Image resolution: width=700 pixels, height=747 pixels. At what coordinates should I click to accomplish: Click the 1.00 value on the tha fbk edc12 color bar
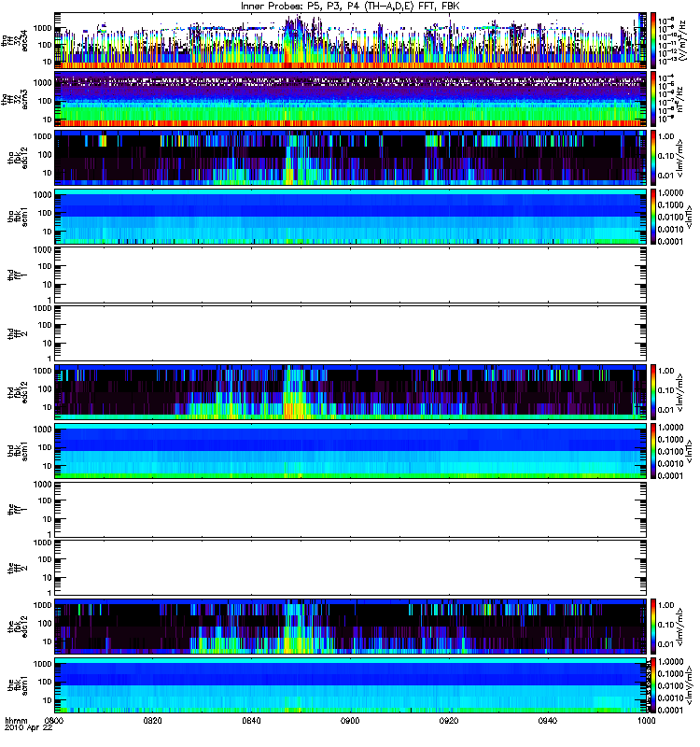point(666,136)
